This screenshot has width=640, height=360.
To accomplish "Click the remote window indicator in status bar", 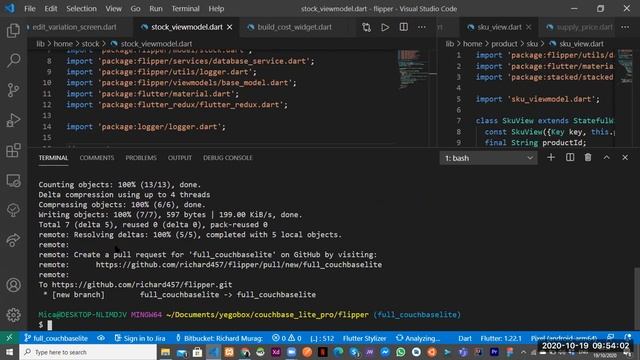I will tap(9, 338).
